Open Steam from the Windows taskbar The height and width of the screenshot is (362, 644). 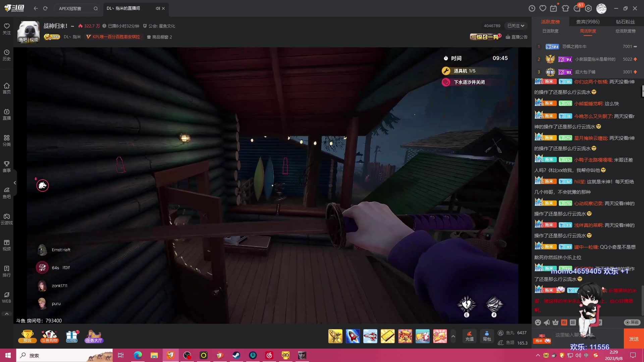point(236,355)
